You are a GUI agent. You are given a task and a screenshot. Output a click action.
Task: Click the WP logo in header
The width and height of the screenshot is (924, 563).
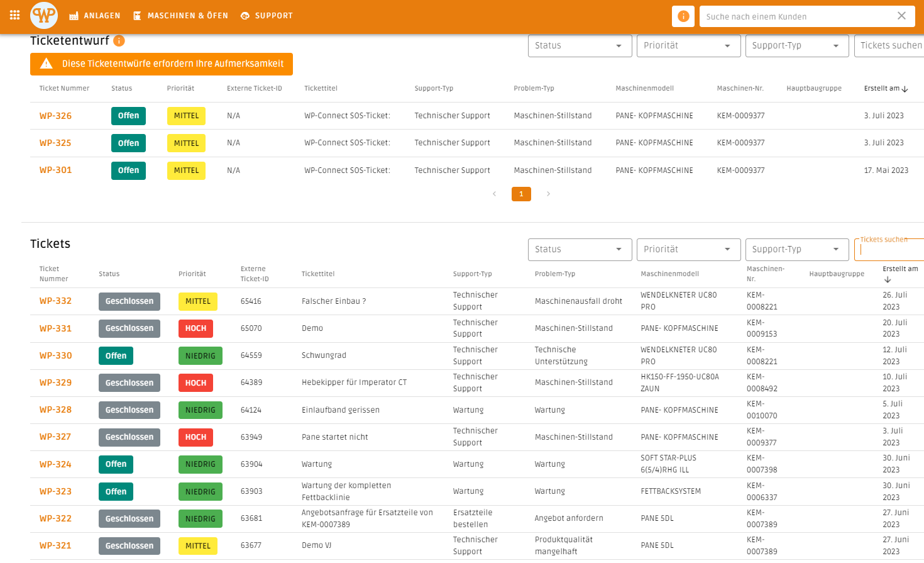pyautogui.click(x=44, y=15)
